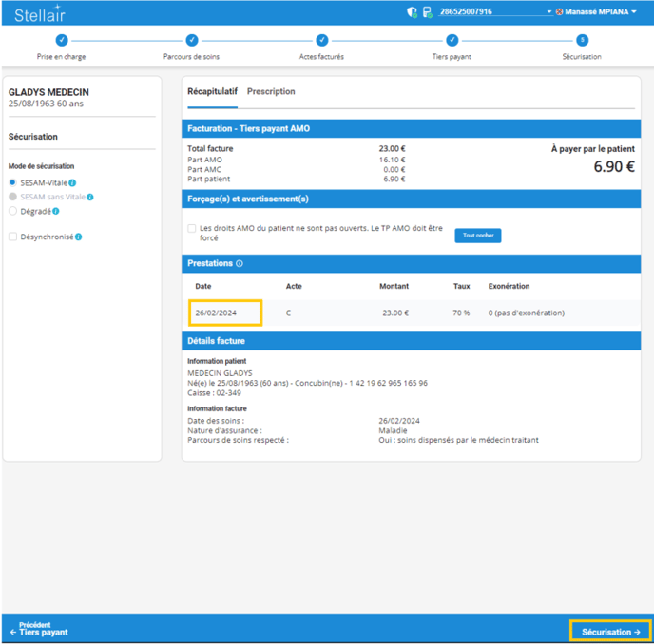Viewport: 654px width, 644px height.
Task: Switch to the Prescription tab
Action: (271, 91)
